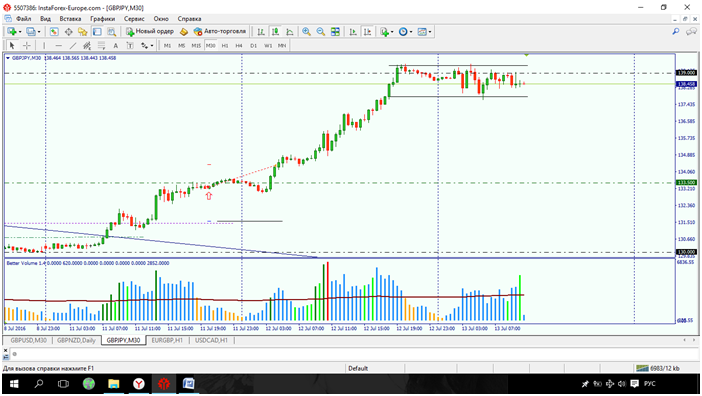
Task: Open the Вид menu
Action: click(x=45, y=19)
